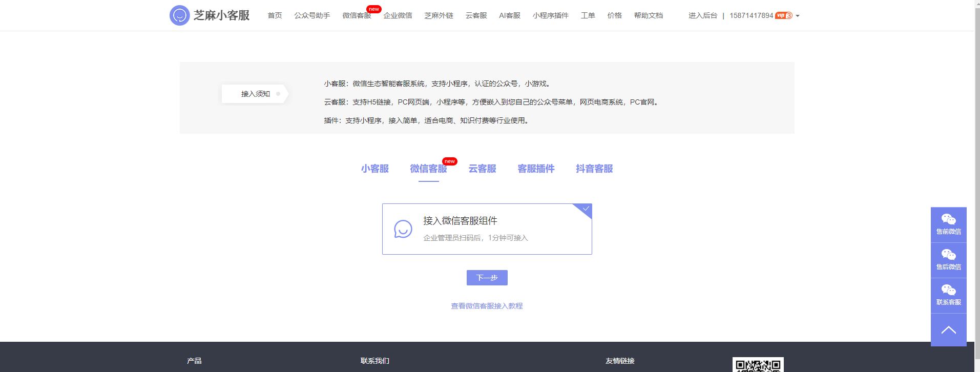Open 价格 navigation item
Image resolution: width=980 pixels, height=372 pixels.
(614, 15)
